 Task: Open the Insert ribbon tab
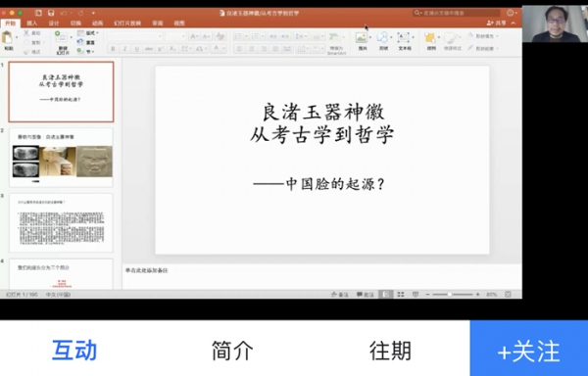[32, 23]
